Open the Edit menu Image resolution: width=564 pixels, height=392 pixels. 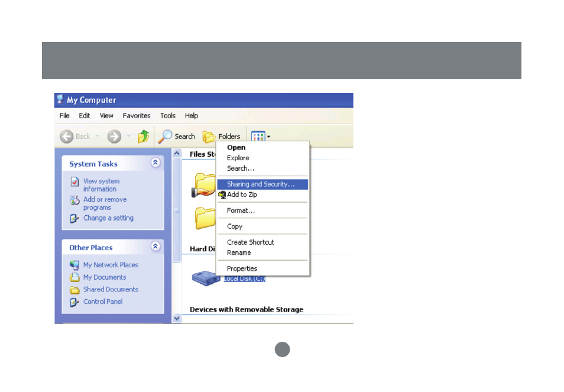click(85, 116)
